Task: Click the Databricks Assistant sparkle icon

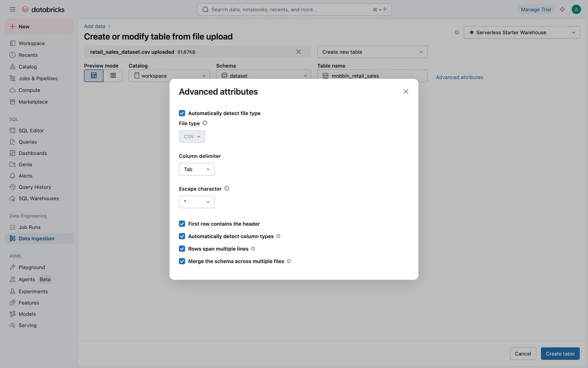Action: click(562, 10)
